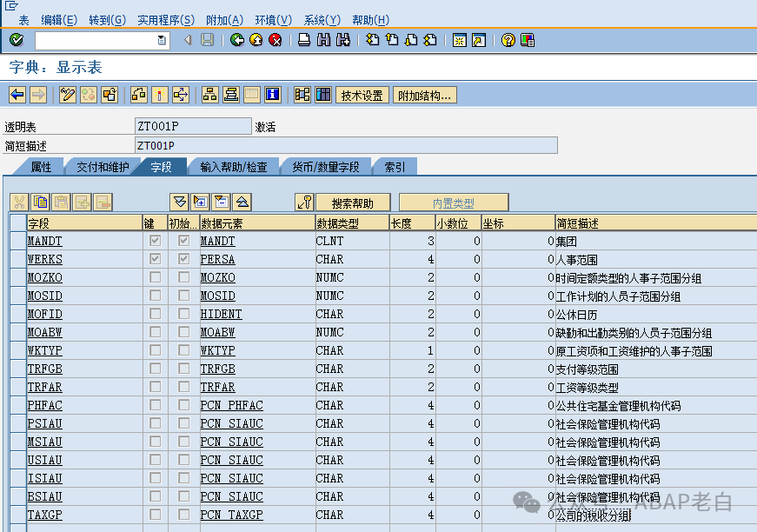Switch to the 交付和维护 tab
Image resolution: width=757 pixels, height=532 pixels.
(103, 167)
